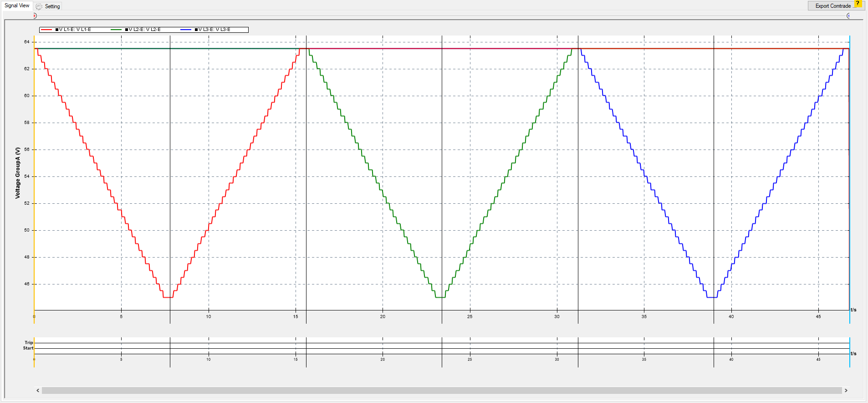Open the Setting tab

pos(52,6)
